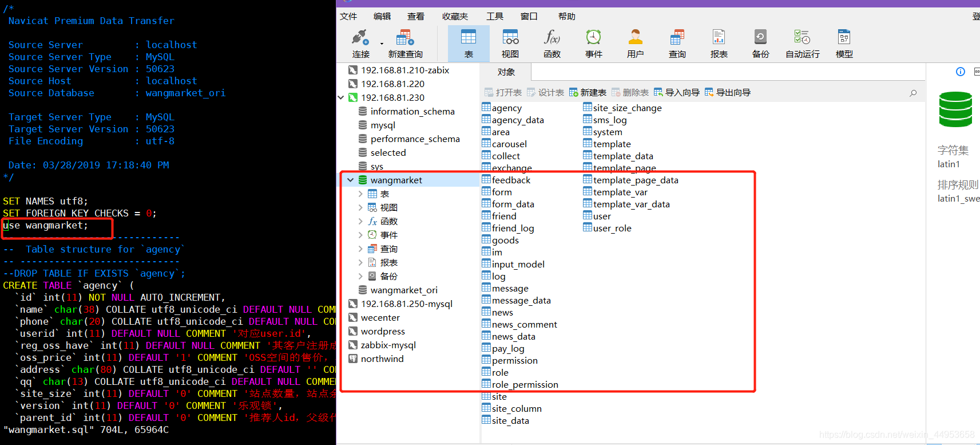Select the 192.168.81.220 connection

(392, 84)
